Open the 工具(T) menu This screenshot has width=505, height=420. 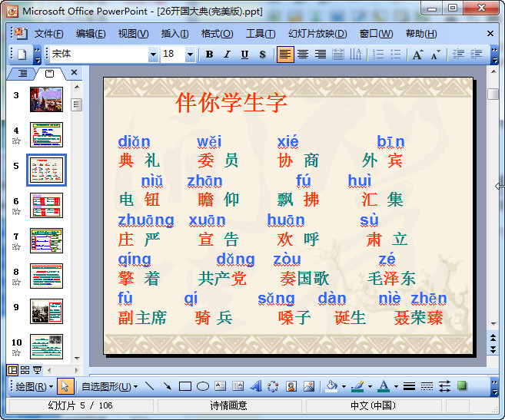(261, 34)
